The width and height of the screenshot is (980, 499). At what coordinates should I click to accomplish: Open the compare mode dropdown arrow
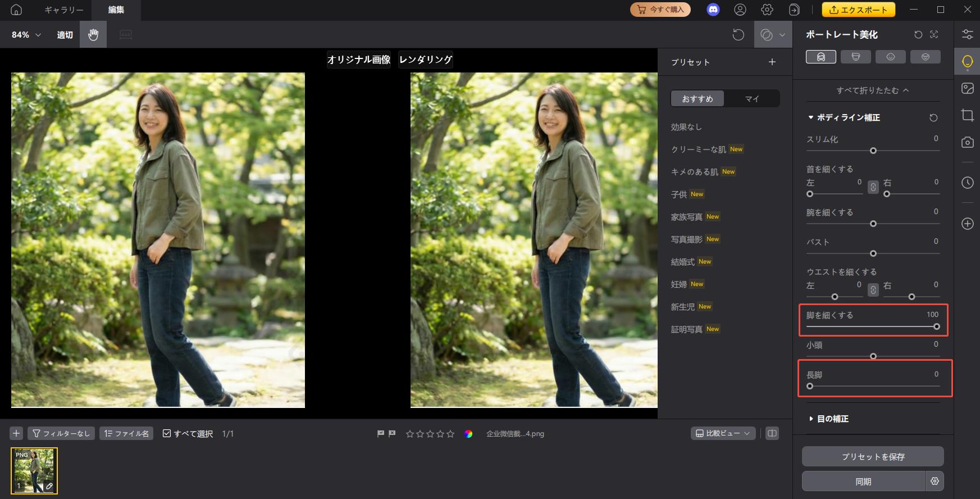782,35
